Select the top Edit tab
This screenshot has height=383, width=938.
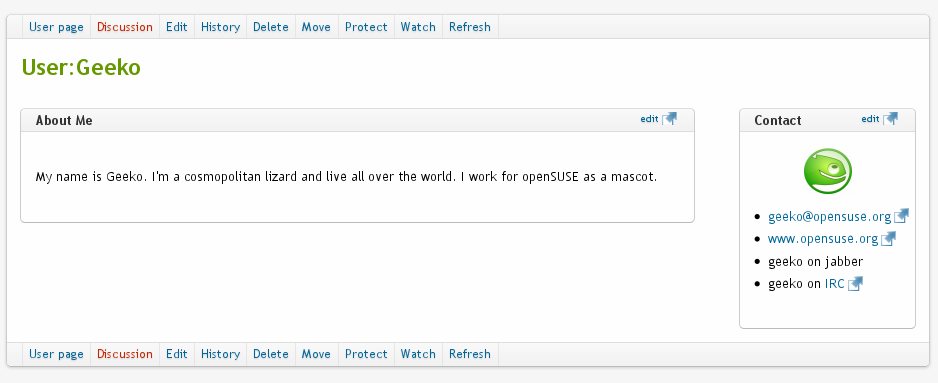point(176,27)
